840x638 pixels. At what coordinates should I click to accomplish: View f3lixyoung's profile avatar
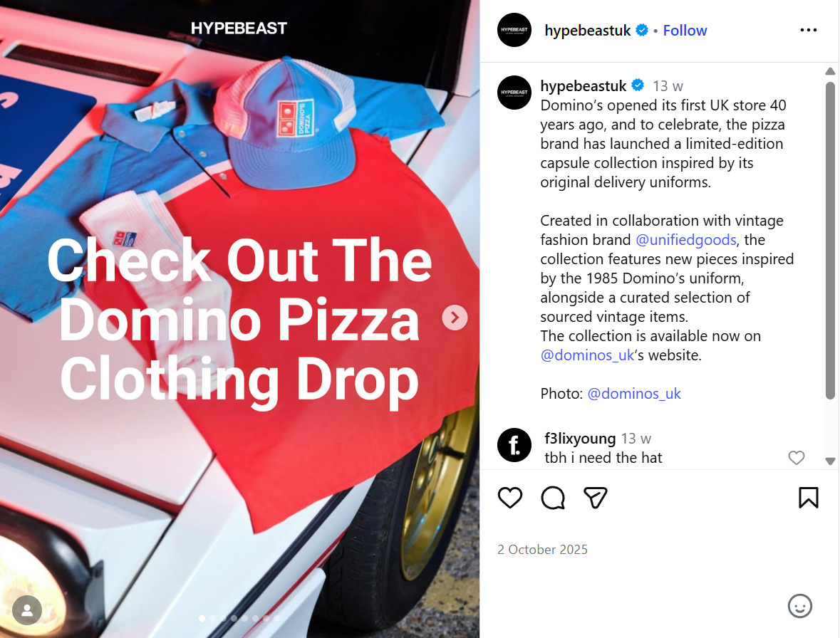point(514,445)
